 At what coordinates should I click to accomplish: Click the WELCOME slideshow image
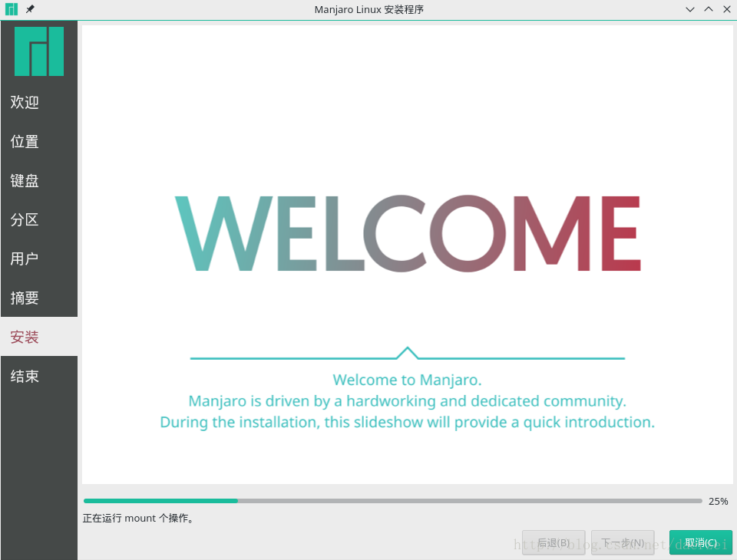point(408,233)
